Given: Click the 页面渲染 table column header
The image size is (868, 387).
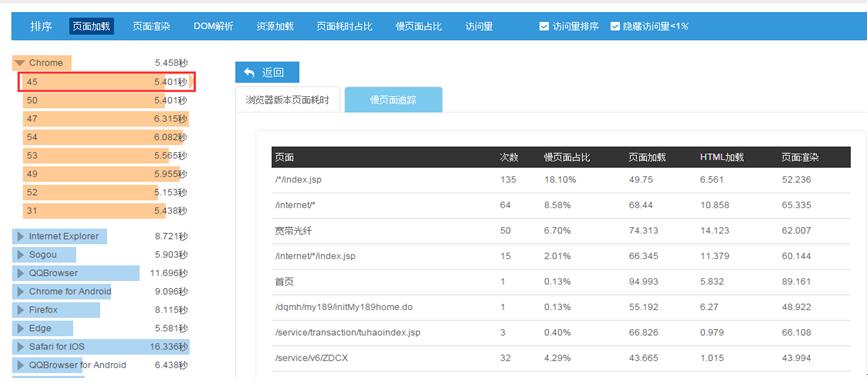Looking at the screenshot, I should 800,158.
